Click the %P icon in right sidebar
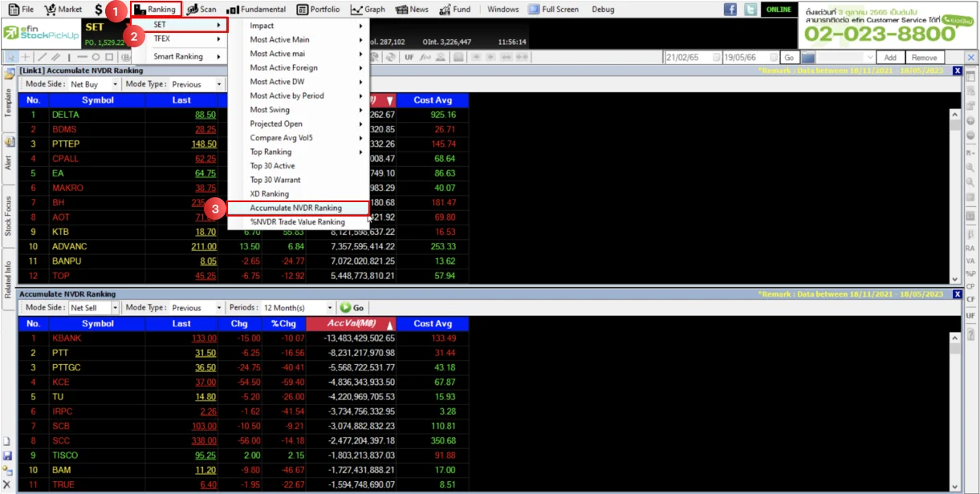 970,273
